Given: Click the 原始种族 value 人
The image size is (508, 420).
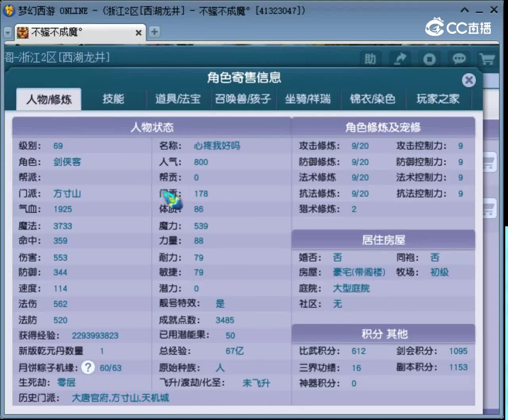Looking at the screenshot, I should 220,368.
